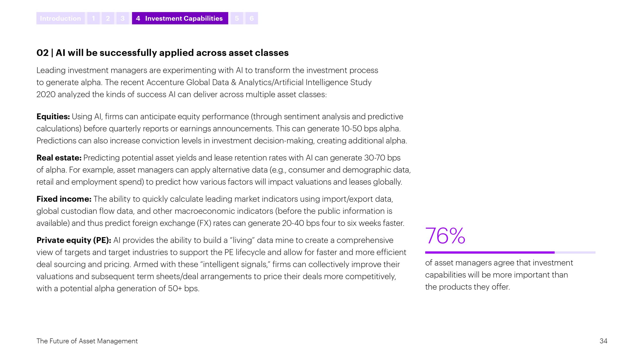The width and height of the screenshot is (644, 362).
Task: Click the page number 34
Action: 603,341
